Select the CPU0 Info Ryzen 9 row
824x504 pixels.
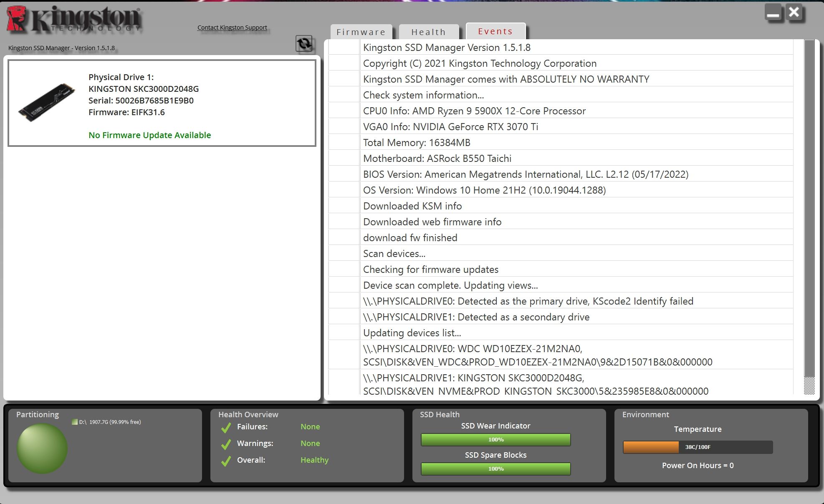point(561,111)
